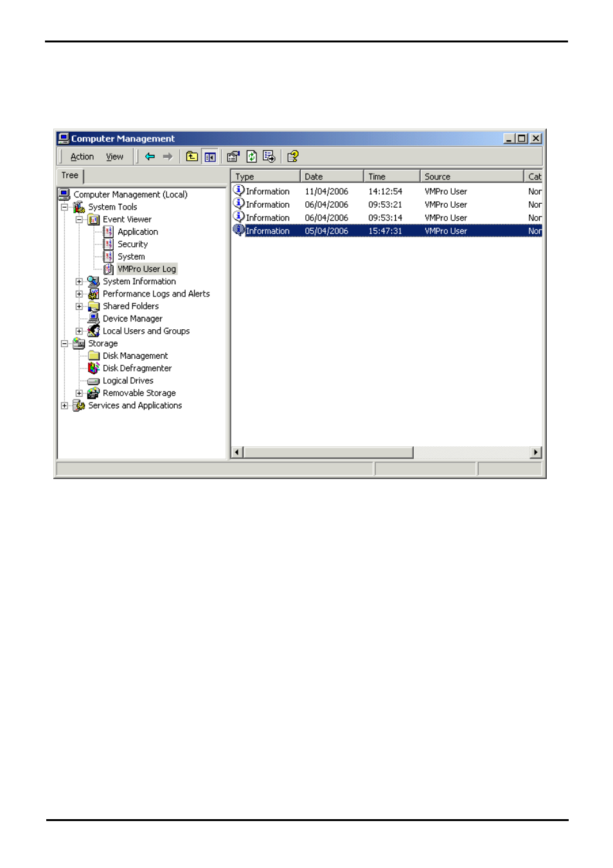Click the Shared Folders icon
The height and width of the screenshot is (868, 613).
[x=94, y=306]
